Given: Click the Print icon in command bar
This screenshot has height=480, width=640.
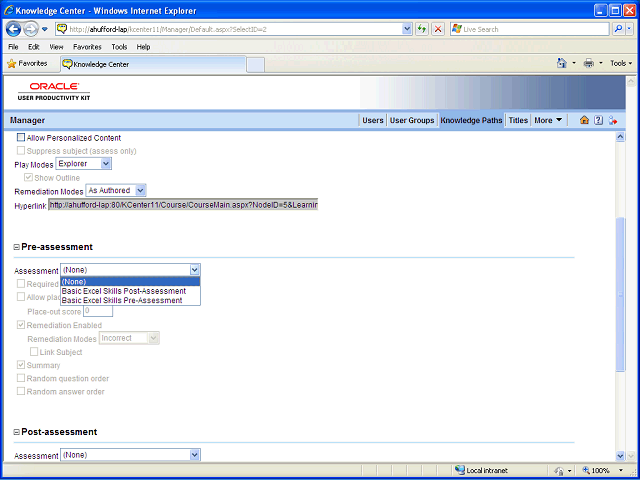Looking at the screenshot, I should pos(589,63).
